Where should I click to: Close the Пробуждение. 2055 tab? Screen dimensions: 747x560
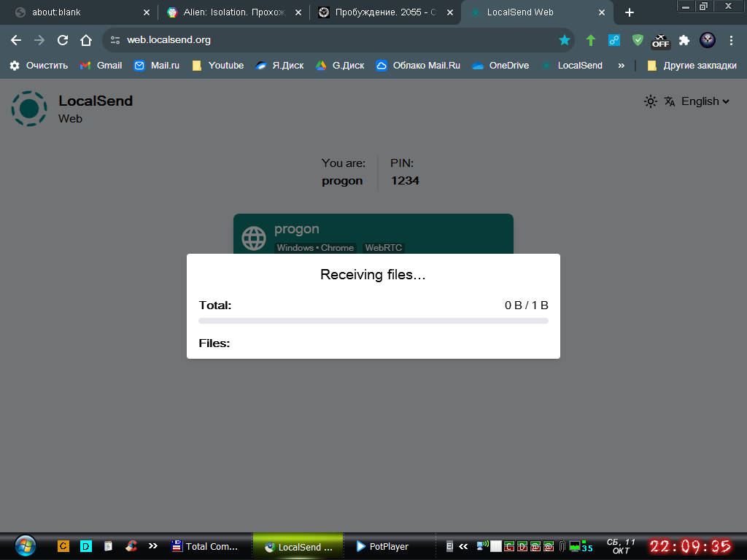449,13
